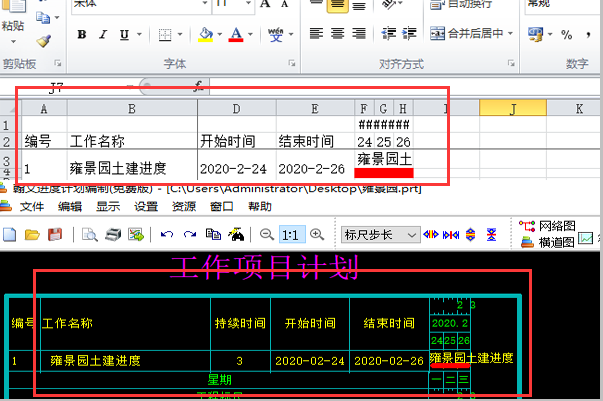Click the open folder icon
Viewport: 603px width, 401px height.
tap(32, 234)
